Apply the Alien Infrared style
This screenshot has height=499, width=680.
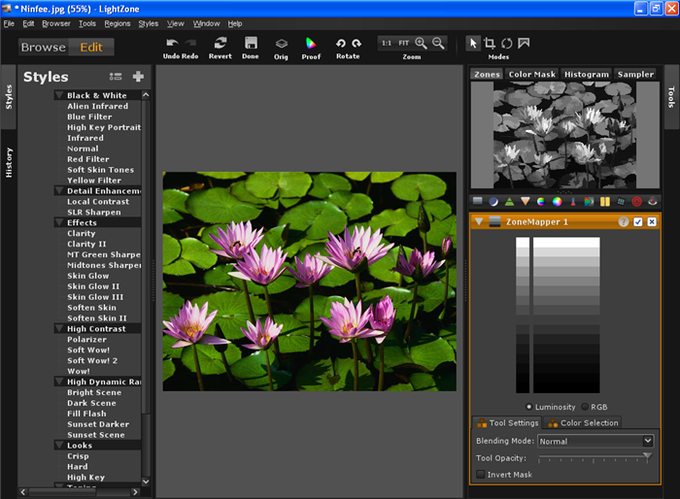[x=98, y=106]
